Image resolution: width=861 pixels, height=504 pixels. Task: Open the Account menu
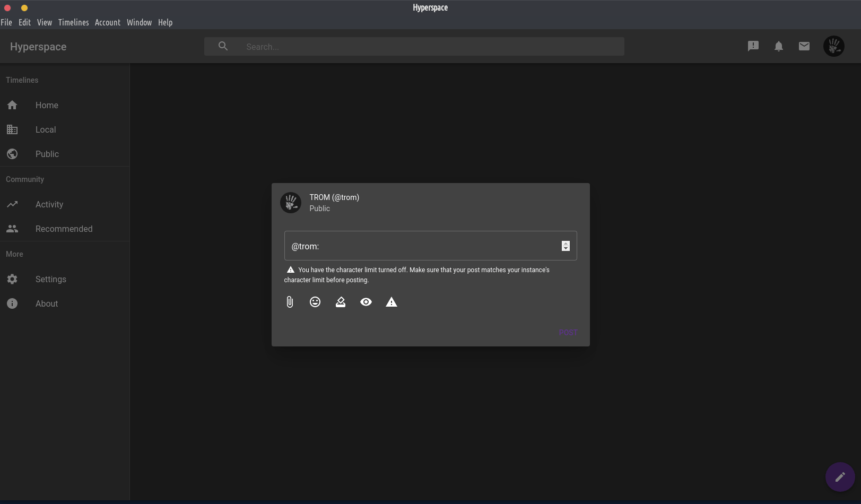[108, 22]
